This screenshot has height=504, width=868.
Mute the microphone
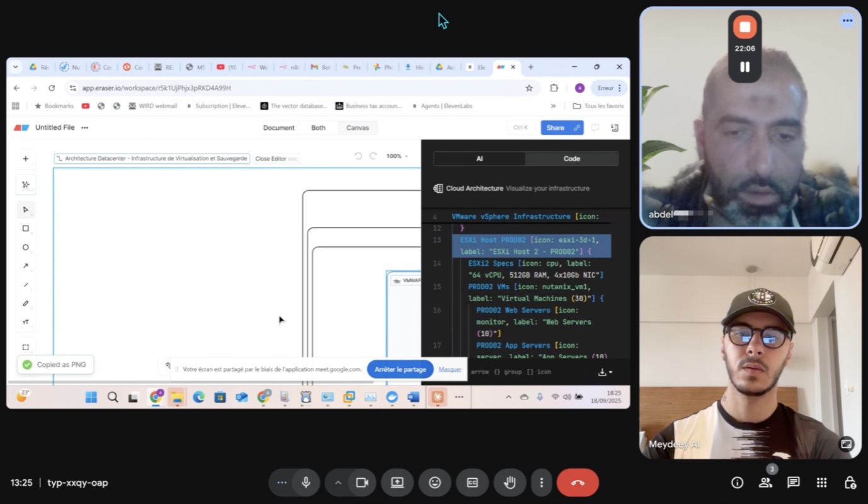point(306,483)
